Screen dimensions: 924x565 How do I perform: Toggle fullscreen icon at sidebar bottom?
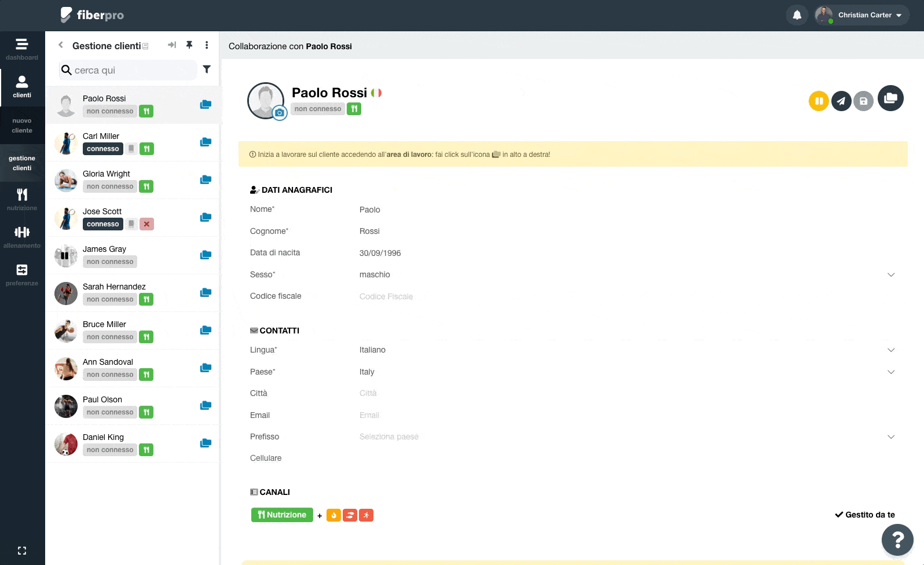point(22,551)
